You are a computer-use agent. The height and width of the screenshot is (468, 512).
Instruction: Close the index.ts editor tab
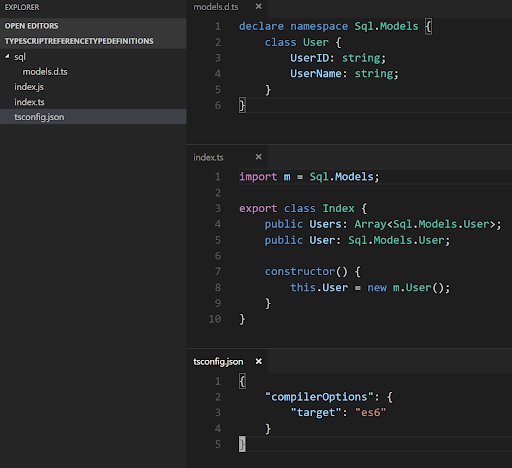coord(259,157)
